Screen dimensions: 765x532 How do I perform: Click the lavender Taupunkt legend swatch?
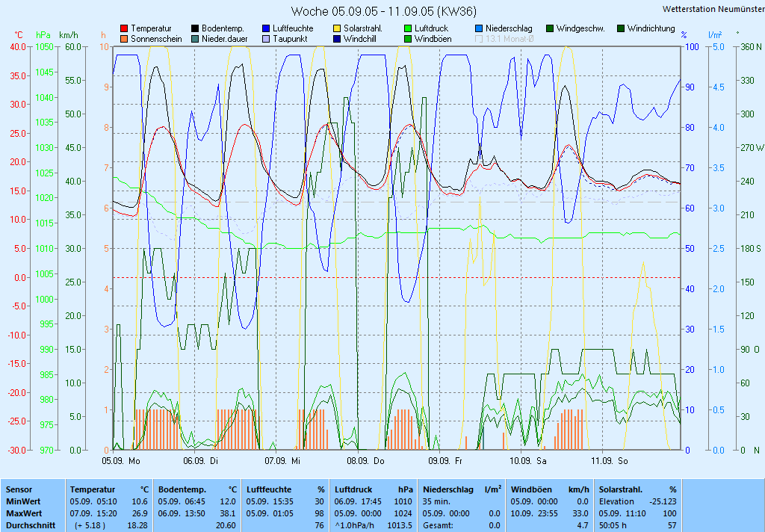(266, 39)
